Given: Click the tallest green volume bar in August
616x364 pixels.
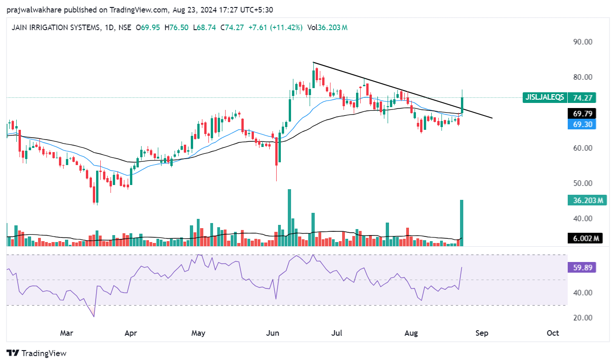Looking at the screenshot, I should [462, 223].
